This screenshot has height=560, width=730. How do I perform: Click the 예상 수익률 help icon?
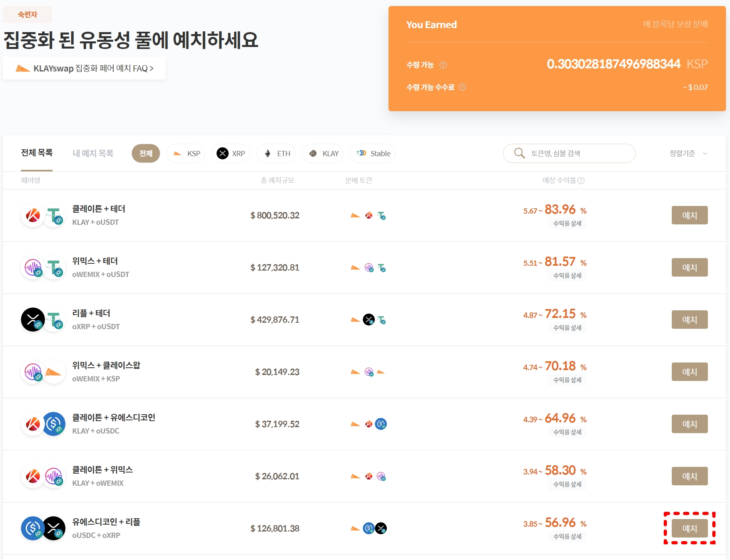click(x=581, y=181)
